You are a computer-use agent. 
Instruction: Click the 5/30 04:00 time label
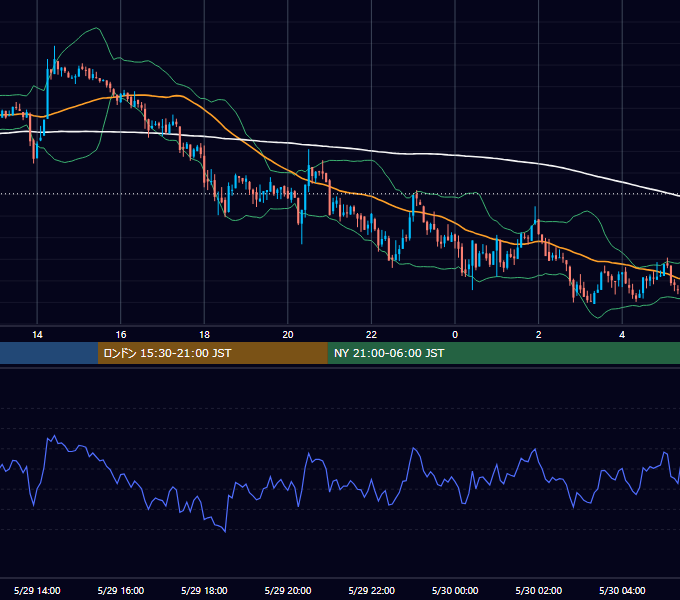coord(622,590)
